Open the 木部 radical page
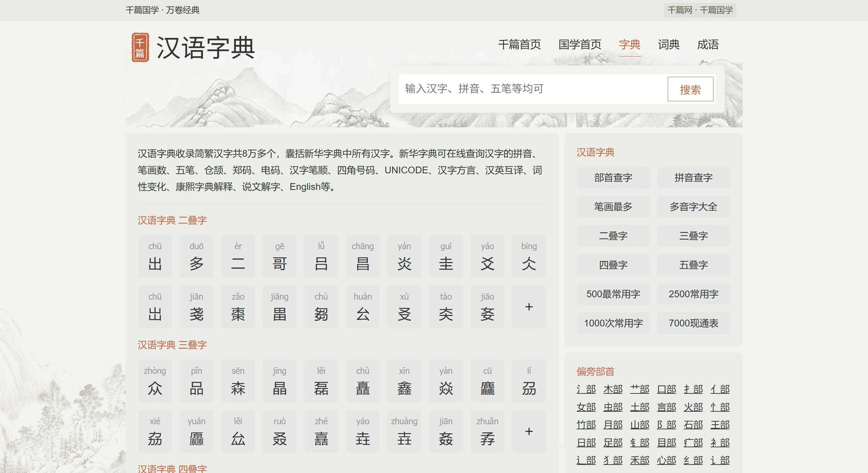Image resolution: width=868 pixels, height=473 pixels. (613, 389)
